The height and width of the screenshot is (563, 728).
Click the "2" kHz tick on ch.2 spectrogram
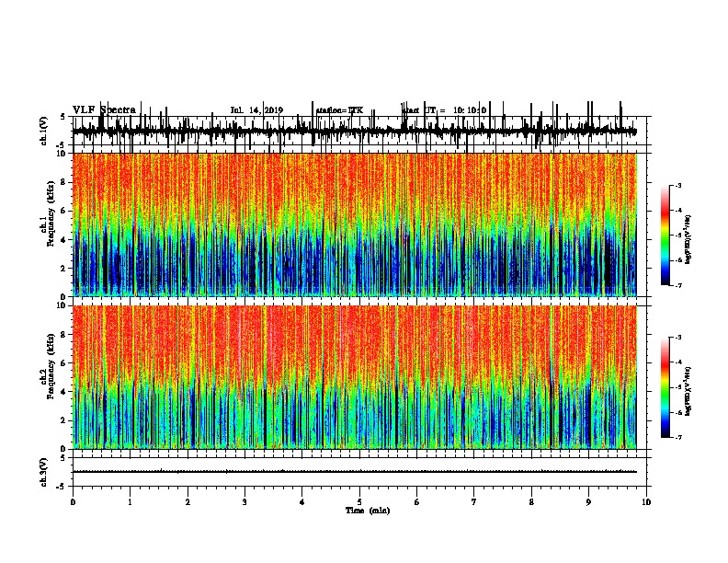tap(64, 420)
